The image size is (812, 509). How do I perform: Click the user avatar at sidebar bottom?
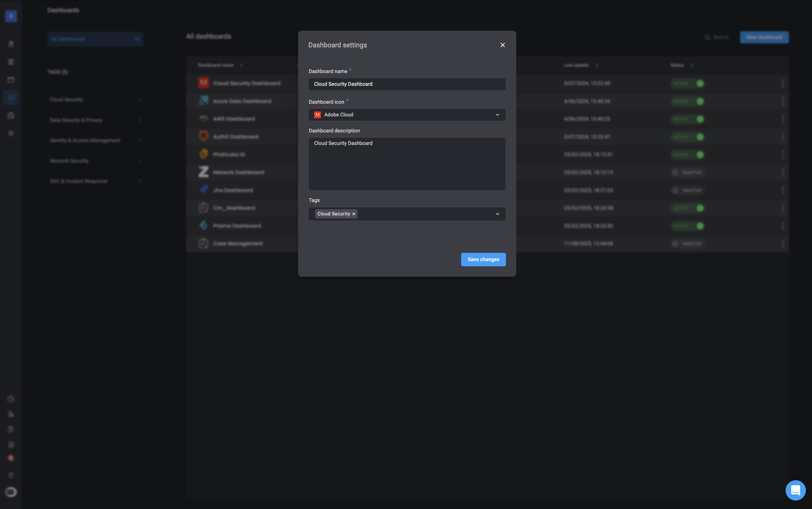11,492
